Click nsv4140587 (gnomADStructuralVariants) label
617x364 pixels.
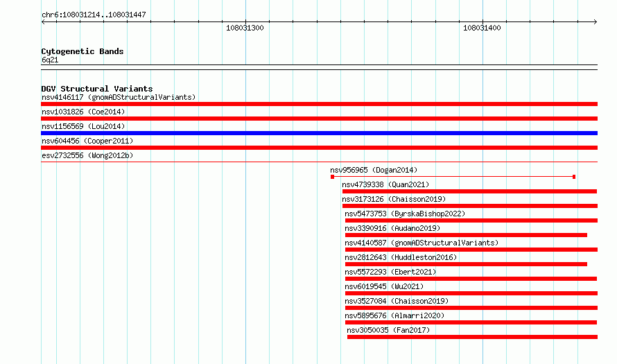coord(422,243)
